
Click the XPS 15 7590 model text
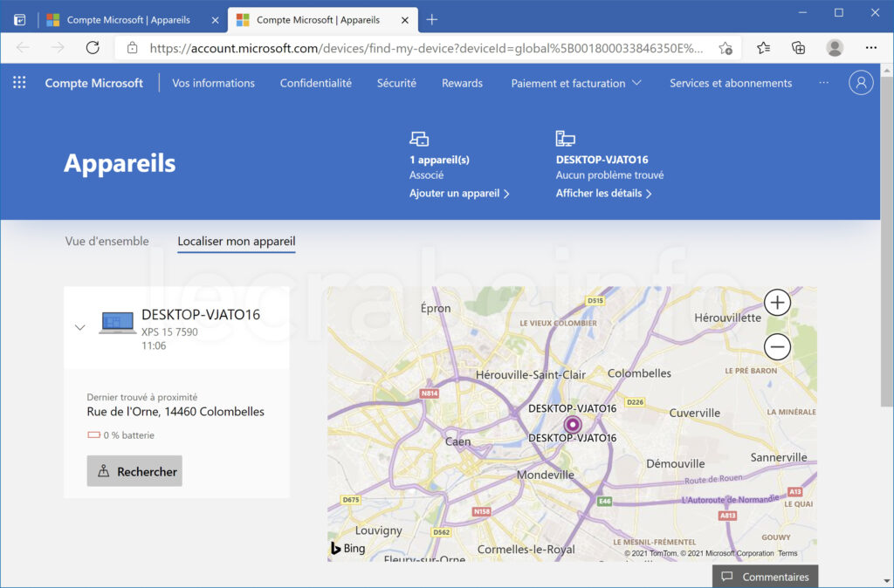[x=169, y=332]
